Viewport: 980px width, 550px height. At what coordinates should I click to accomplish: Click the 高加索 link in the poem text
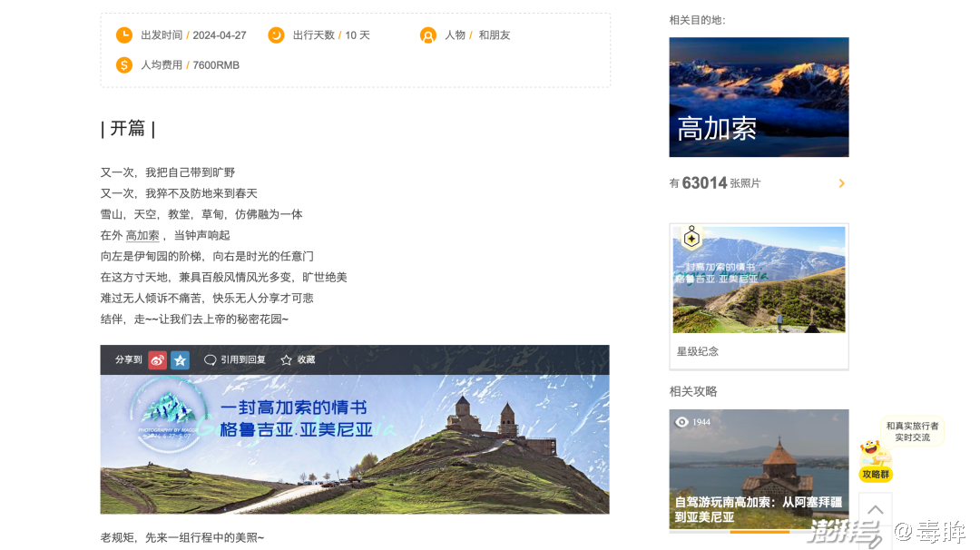142,235
